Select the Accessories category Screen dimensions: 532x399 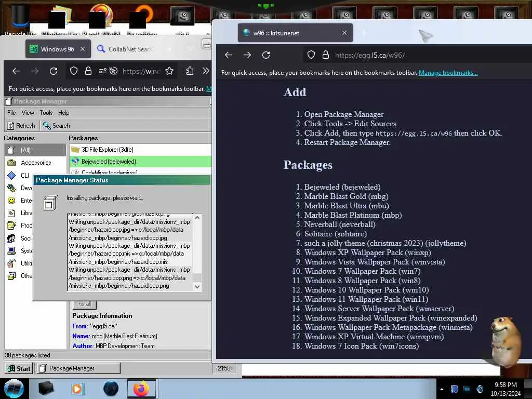coord(35,163)
